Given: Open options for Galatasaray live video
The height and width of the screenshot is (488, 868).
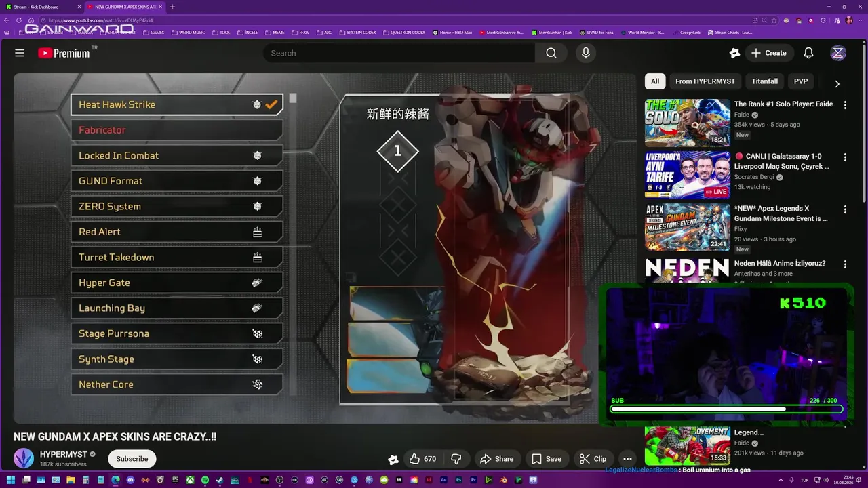Looking at the screenshot, I should click(845, 157).
